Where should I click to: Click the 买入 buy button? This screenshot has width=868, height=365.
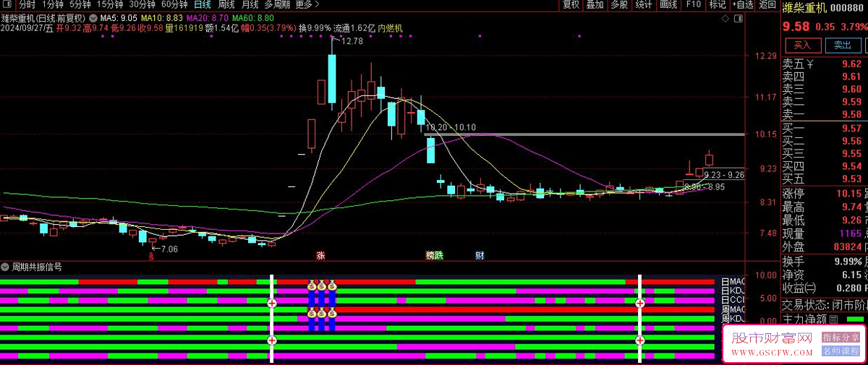point(802,45)
